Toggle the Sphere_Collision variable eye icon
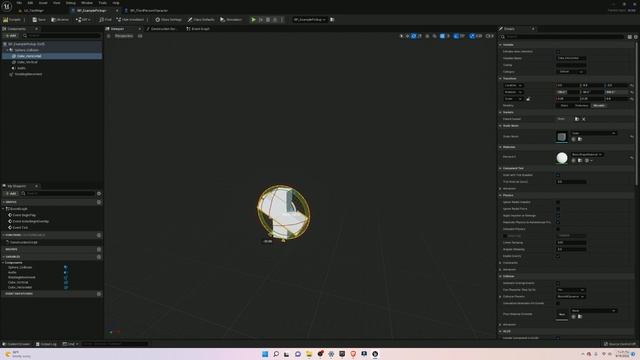640x360 pixels. pyautogui.click(x=66, y=267)
